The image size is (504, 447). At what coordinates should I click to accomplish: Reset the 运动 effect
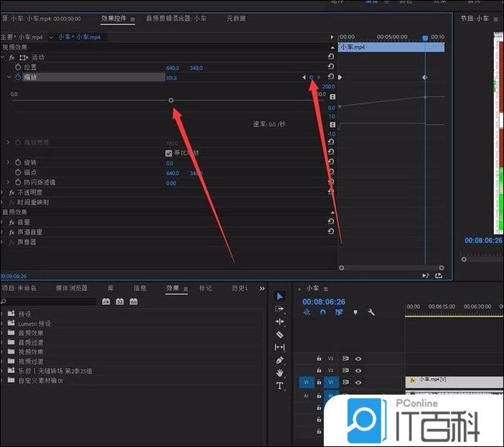(331, 57)
